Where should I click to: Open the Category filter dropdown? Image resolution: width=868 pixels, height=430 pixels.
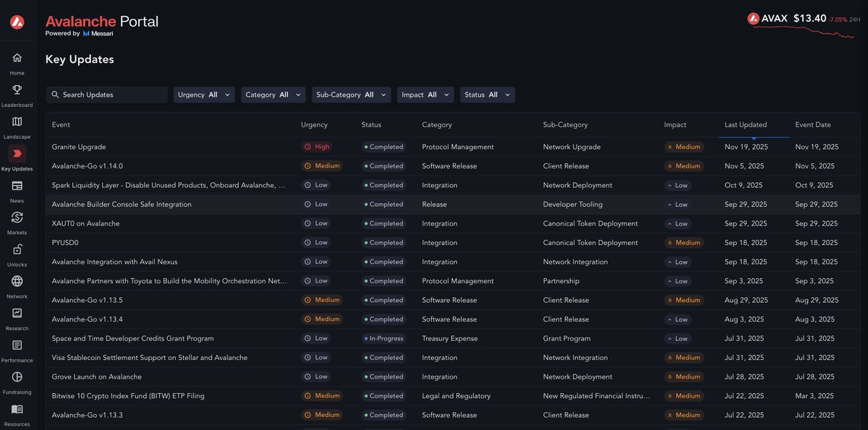point(273,95)
